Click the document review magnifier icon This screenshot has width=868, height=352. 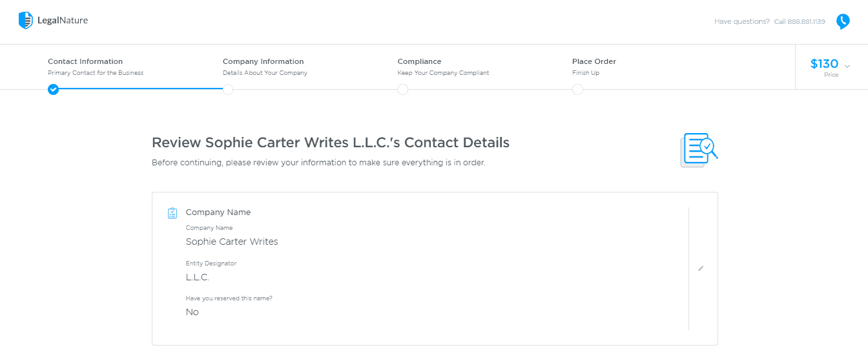[699, 150]
